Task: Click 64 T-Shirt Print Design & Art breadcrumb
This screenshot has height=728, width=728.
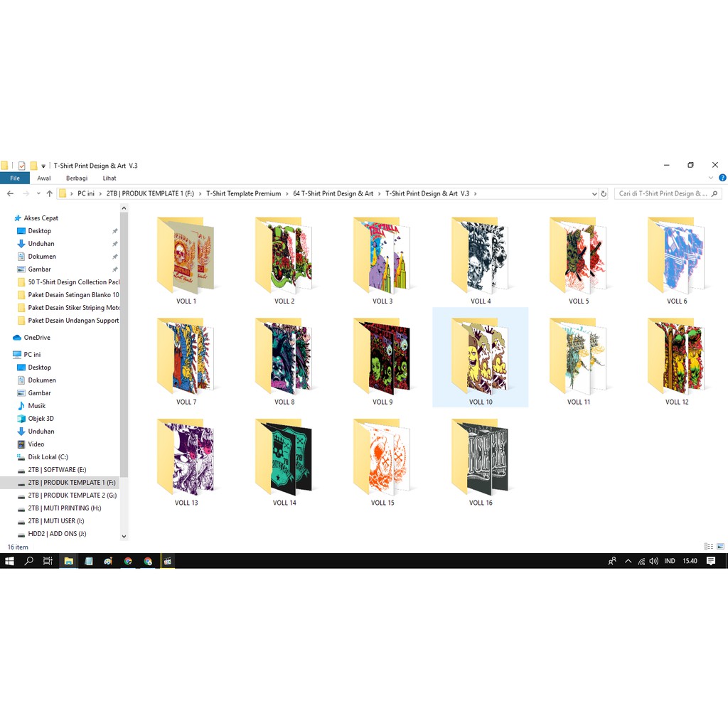Action: (x=333, y=193)
